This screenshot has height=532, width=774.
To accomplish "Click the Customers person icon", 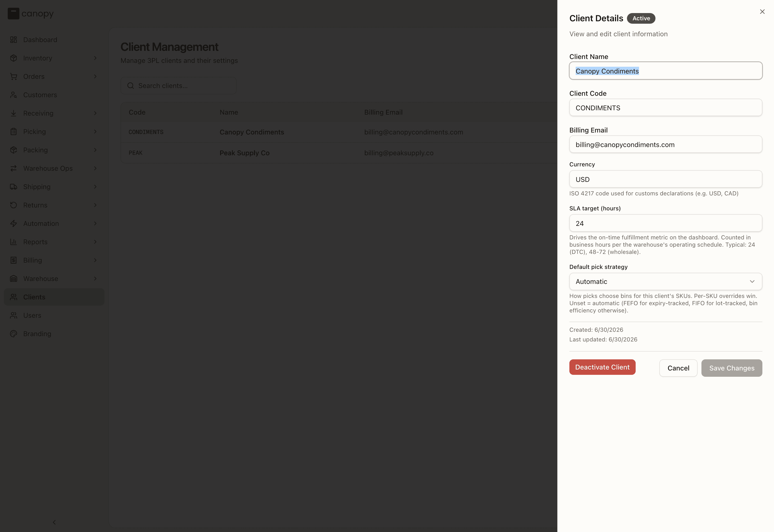I will click(x=13, y=95).
